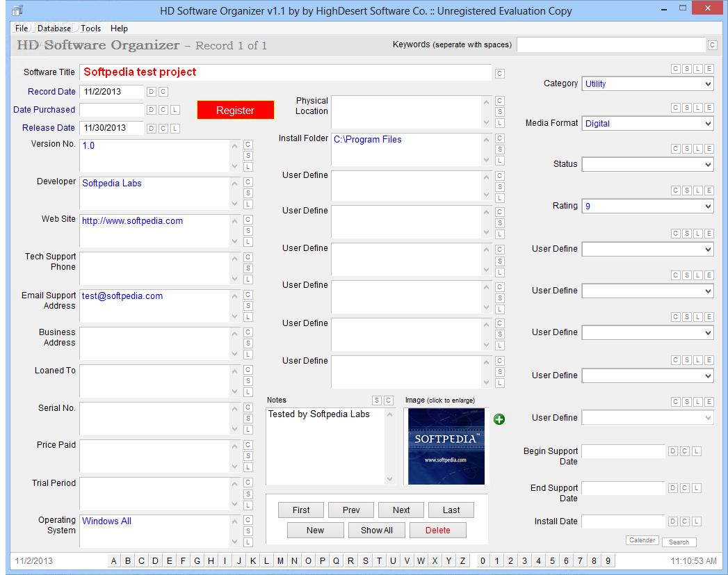Click the red Register button
Screen dimensions: 728x575
point(236,111)
